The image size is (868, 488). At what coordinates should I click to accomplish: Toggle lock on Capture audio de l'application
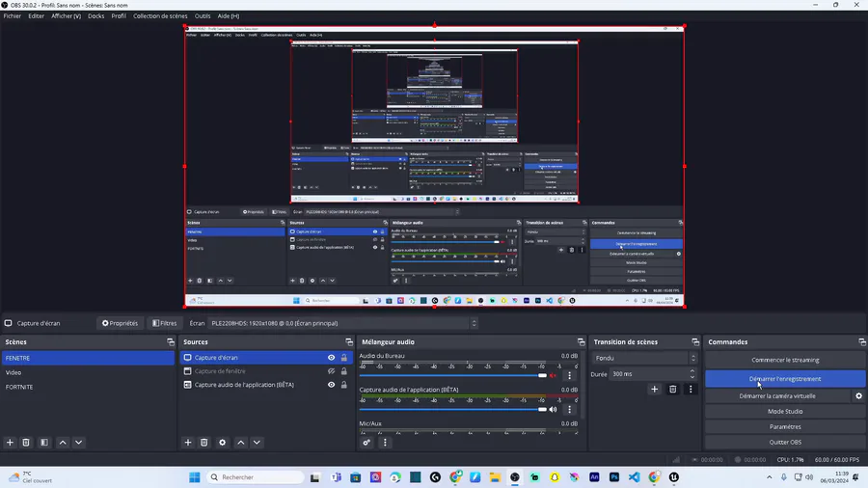tap(343, 385)
